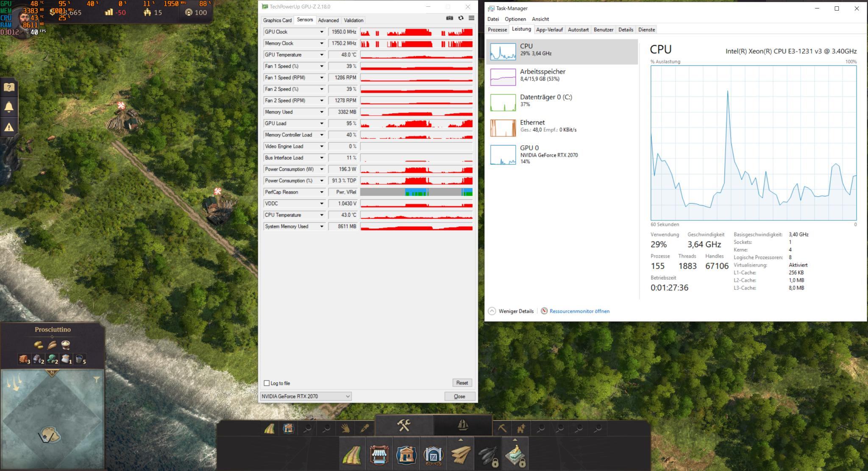Click the island on the minimap

pos(50,435)
